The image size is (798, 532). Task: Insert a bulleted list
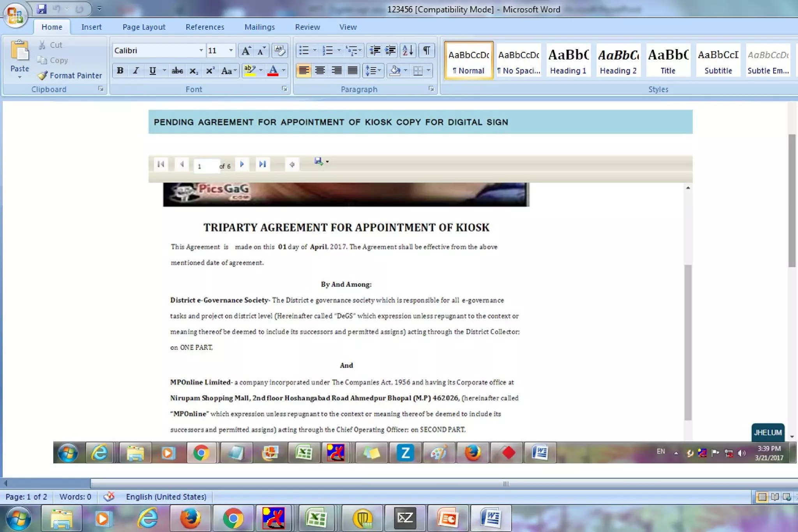coord(304,50)
